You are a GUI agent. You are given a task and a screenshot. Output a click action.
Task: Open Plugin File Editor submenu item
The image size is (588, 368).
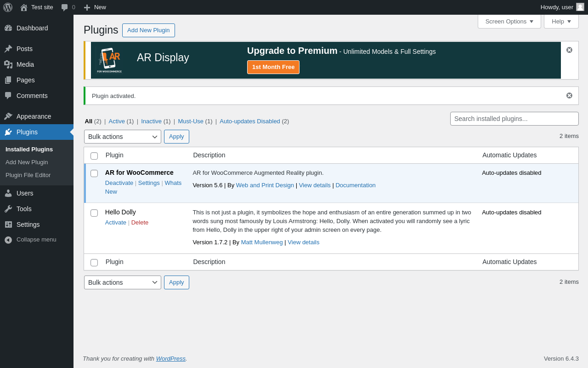click(28, 175)
